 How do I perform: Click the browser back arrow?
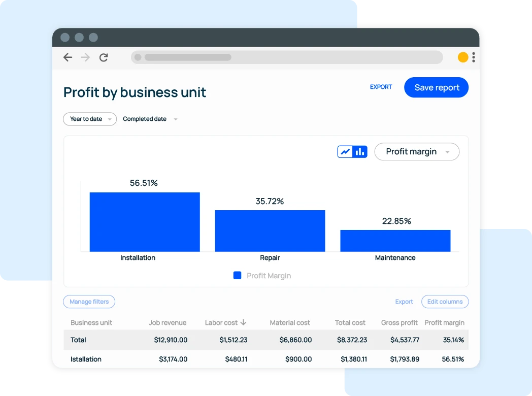click(68, 57)
